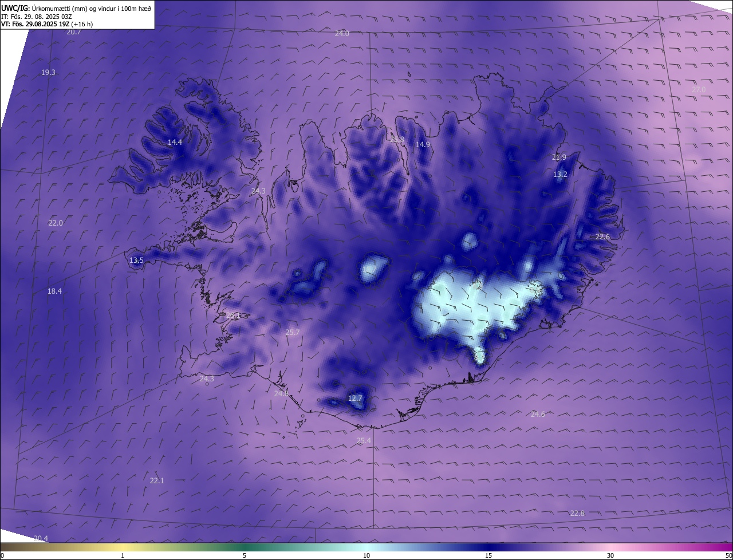Screen dimensions: 733x560
Task: Click the 13.5 value label
Action: click(136, 261)
